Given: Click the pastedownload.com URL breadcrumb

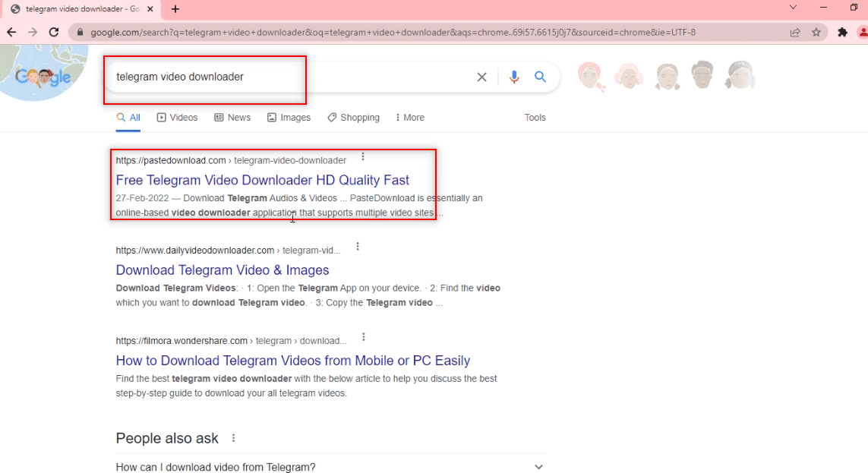Looking at the screenshot, I should pyautogui.click(x=231, y=160).
